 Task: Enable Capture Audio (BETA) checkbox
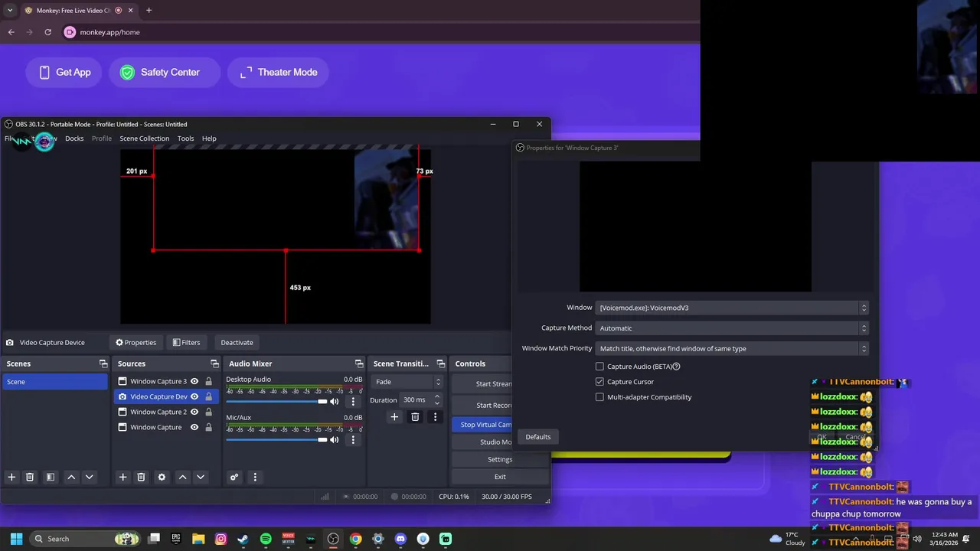[x=599, y=367]
